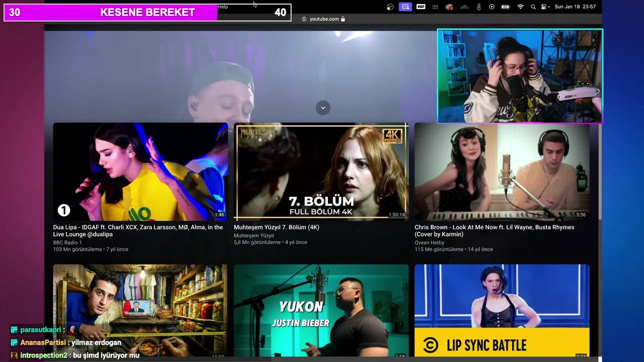Open the Qveen Herby channel link
The height and width of the screenshot is (362, 644).
click(430, 243)
